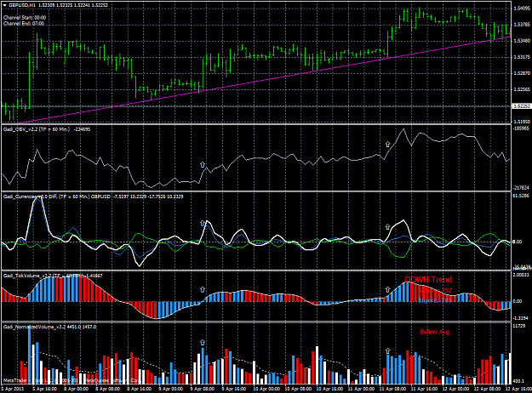Viewport: 532px width, 393px height.
Task: Click the Gadi_OBV_v2.2 indicator label
Action: [47, 129]
